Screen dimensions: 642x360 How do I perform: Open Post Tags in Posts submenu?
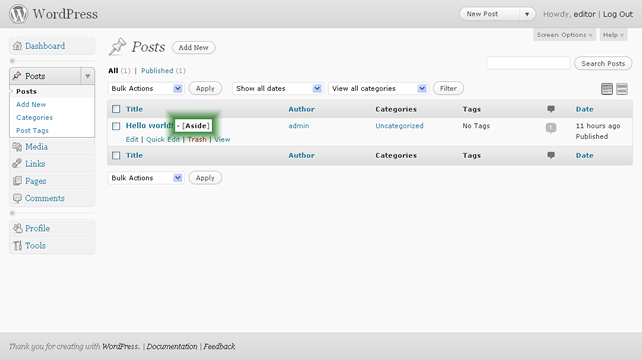32,131
